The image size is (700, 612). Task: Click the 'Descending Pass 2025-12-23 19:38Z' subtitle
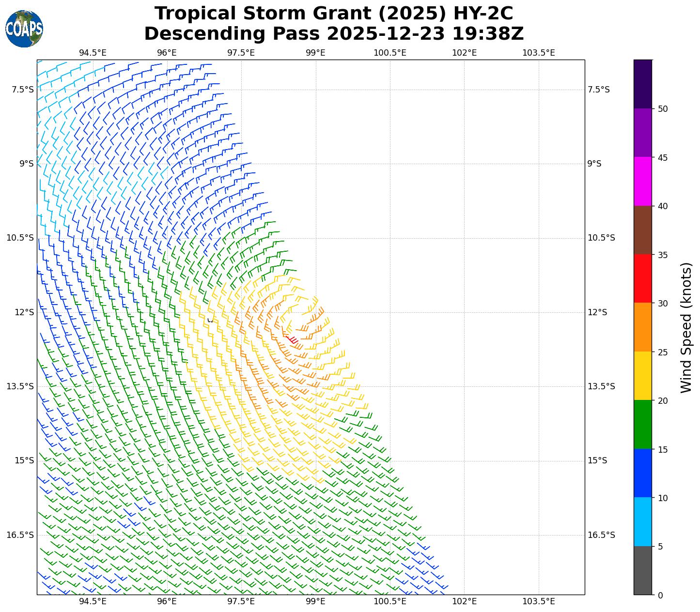pyautogui.click(x=334, y=34)
